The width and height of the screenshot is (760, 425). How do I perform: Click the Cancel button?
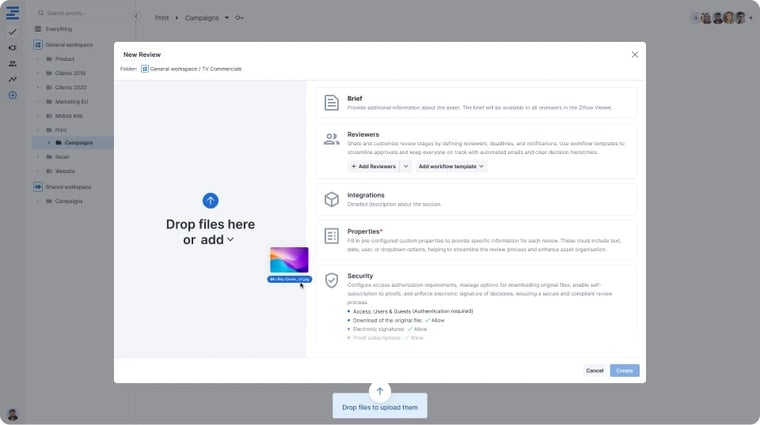tap(594, 370)
